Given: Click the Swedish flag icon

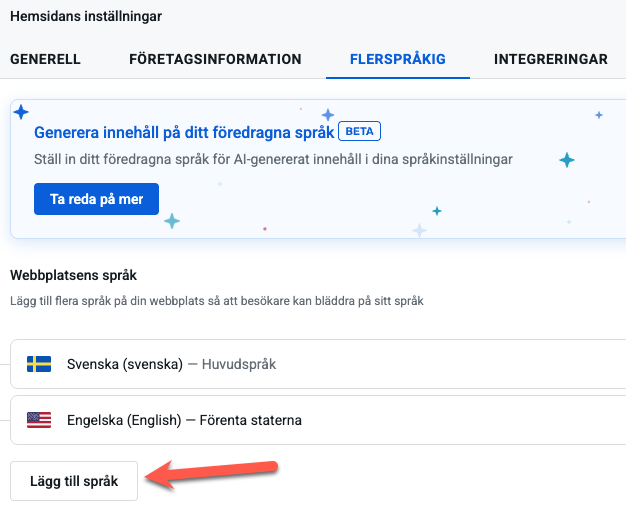Looking at the screenshot, I should pyautogui.click(x=39, y=364).
